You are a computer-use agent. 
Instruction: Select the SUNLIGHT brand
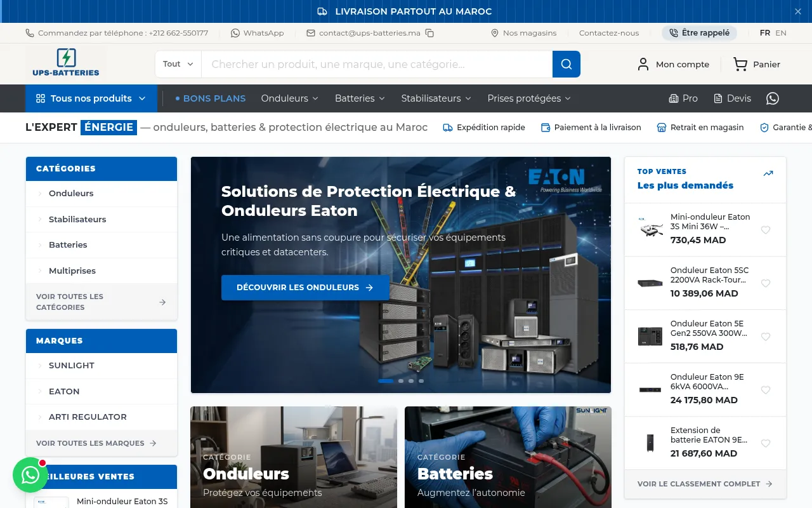coord(101,365)
